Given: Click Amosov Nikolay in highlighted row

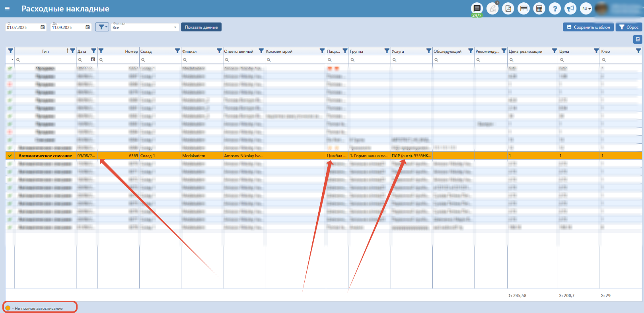Looking at the screenshot, I should coord(243,156).
